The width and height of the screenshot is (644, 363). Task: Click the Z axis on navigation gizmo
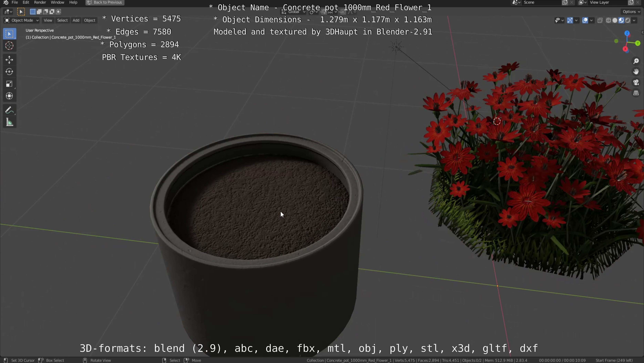(x=627, y=33)
